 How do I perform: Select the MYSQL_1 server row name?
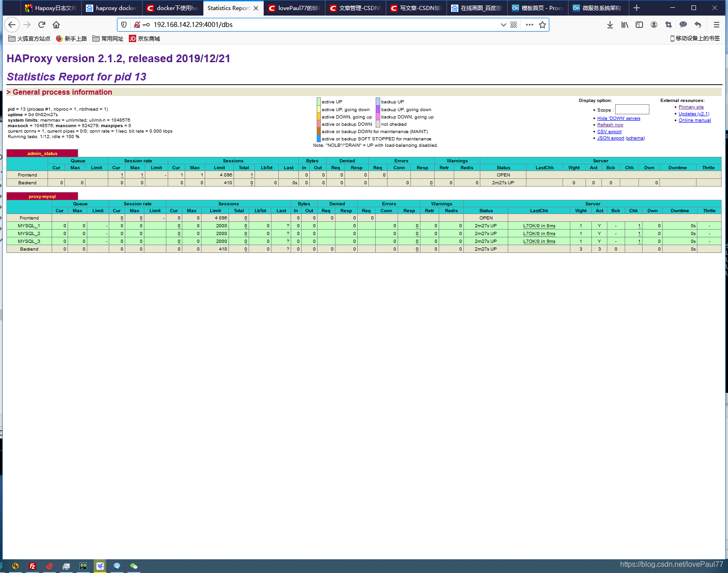point(29,226)
